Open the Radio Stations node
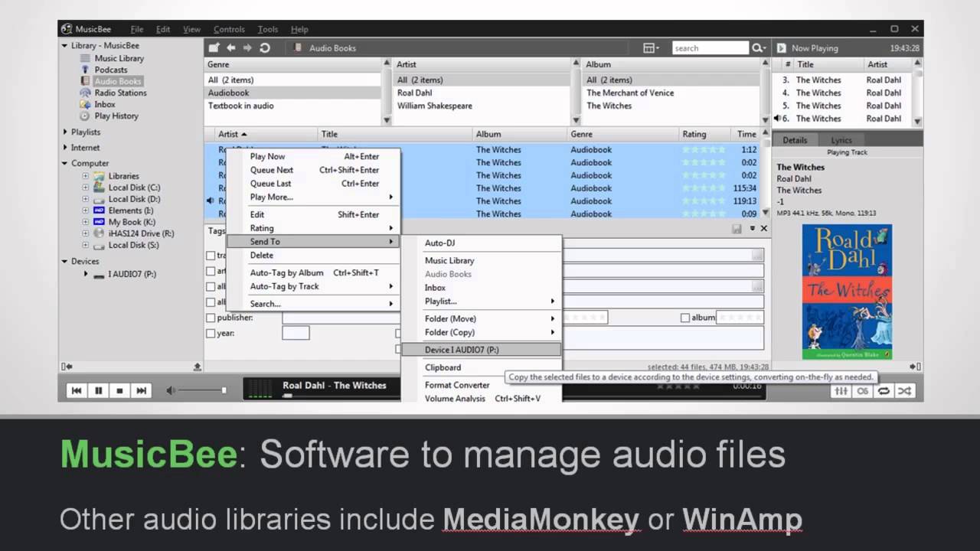Viewport: 980px width, 551px height. point(120,93)
